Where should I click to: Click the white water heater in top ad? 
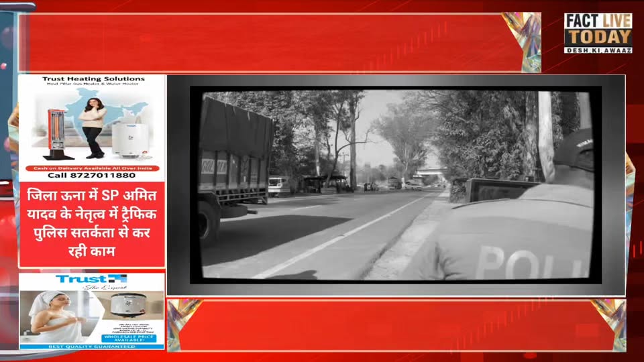click(127, 138)
